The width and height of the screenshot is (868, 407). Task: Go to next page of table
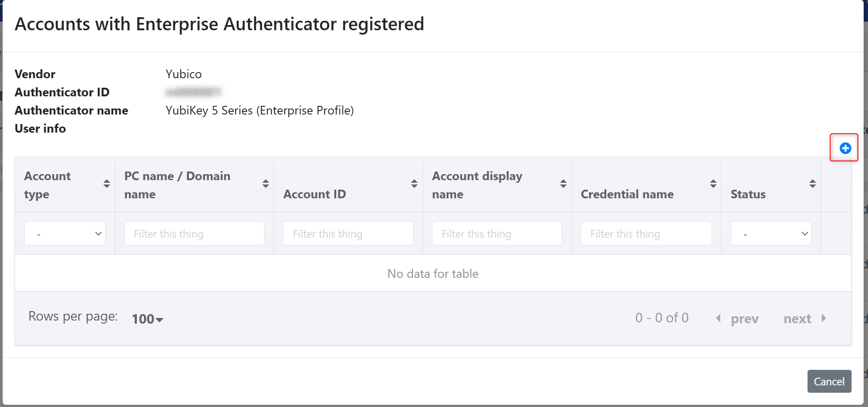tap(805, 319)
